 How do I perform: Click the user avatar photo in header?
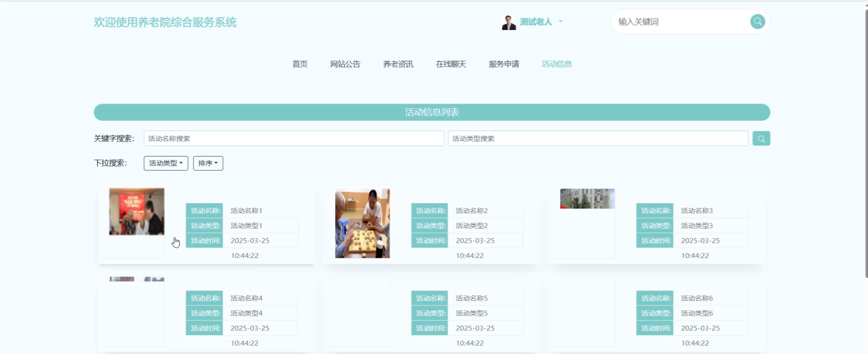[x=508, y=22]
